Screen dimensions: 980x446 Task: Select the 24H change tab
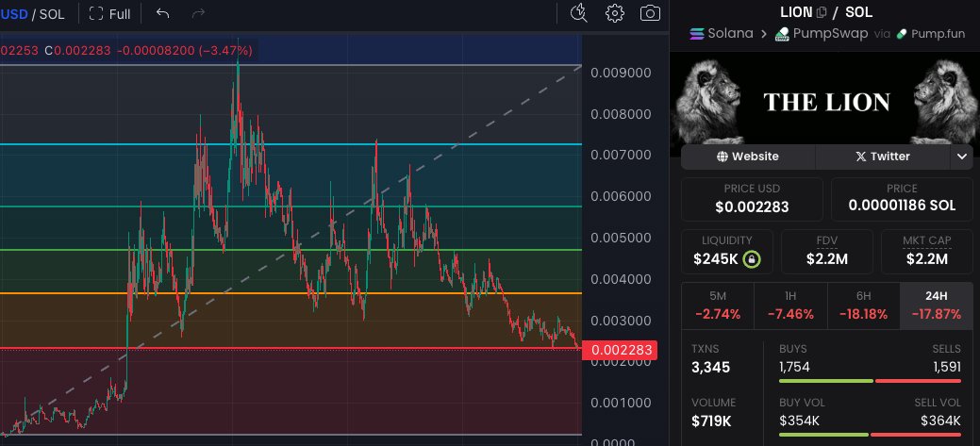coord(937,306)
